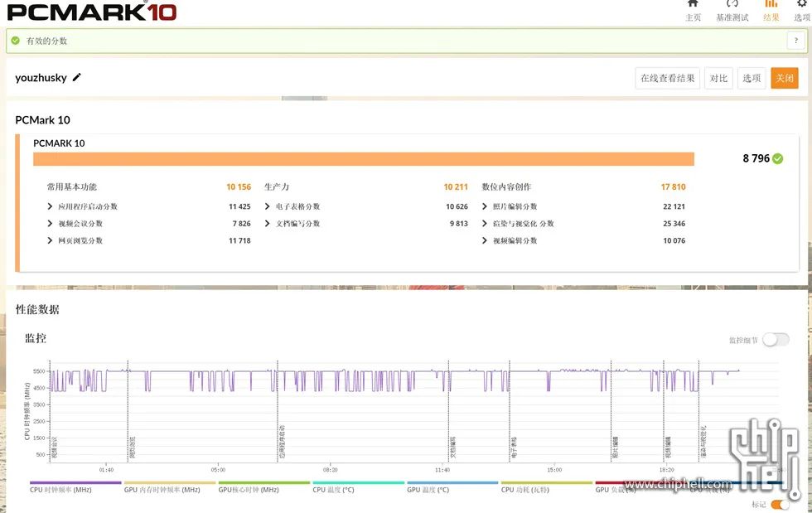Image resolution: width=812 pixels, height=513 pixels.
Task: Click the 数位内容创作 score 17 810
Action: point(673,186)
